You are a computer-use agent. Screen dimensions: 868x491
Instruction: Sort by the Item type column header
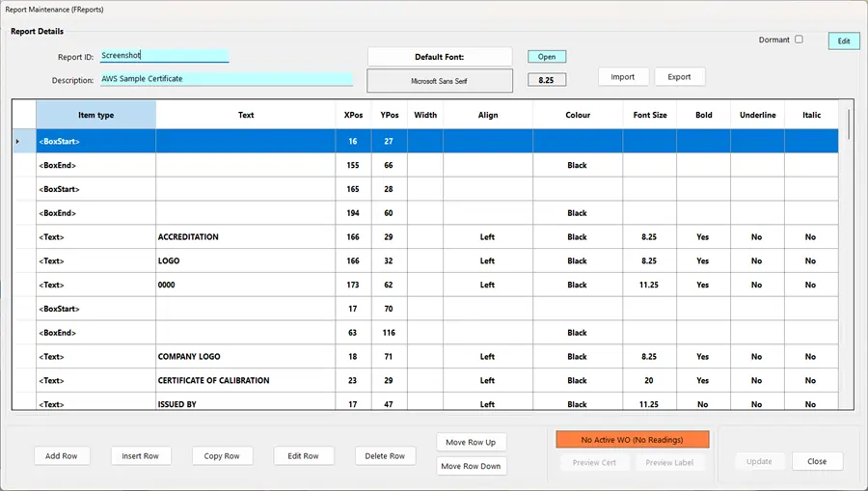click(95, 115)
